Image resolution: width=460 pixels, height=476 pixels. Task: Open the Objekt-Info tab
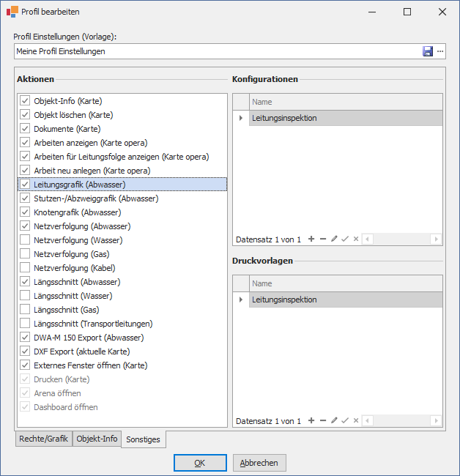97,439
